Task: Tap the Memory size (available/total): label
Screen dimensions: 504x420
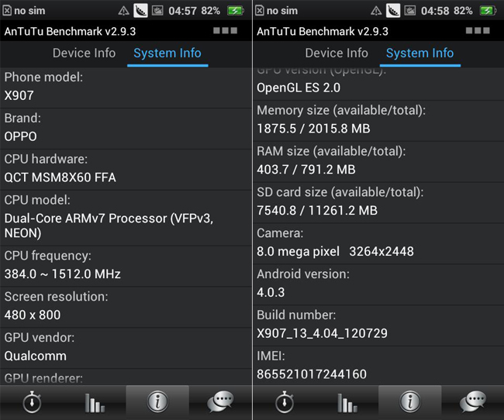Action: 341,110
